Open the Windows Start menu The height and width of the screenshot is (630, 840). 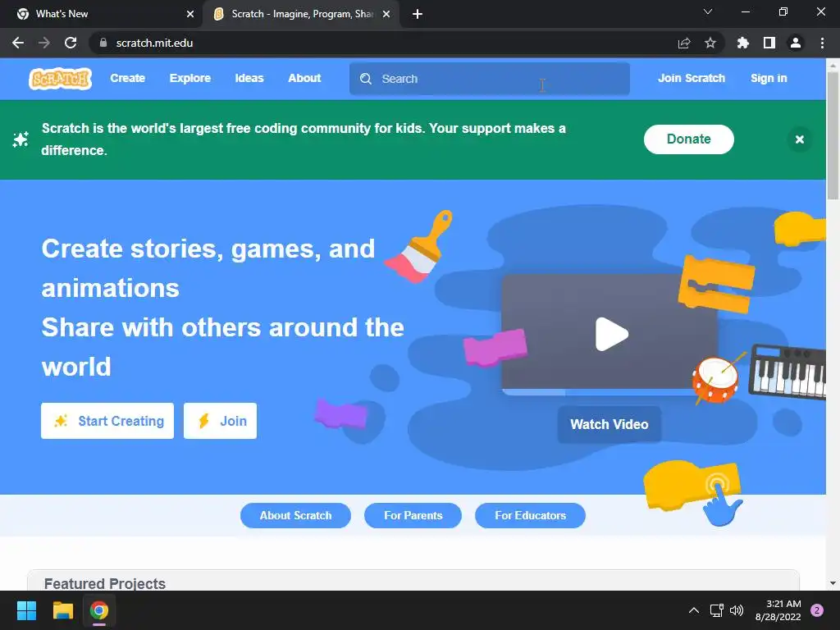(x=26, y=610)
